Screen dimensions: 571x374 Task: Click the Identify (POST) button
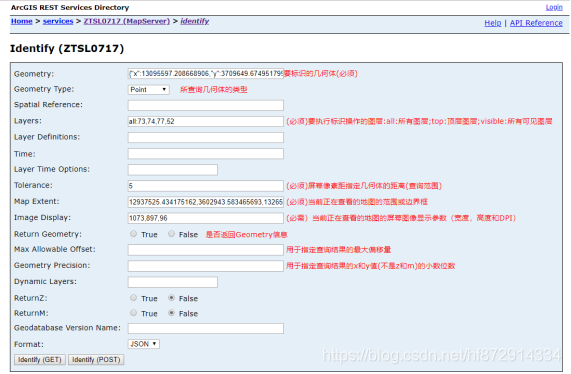(x=96, y=360)
